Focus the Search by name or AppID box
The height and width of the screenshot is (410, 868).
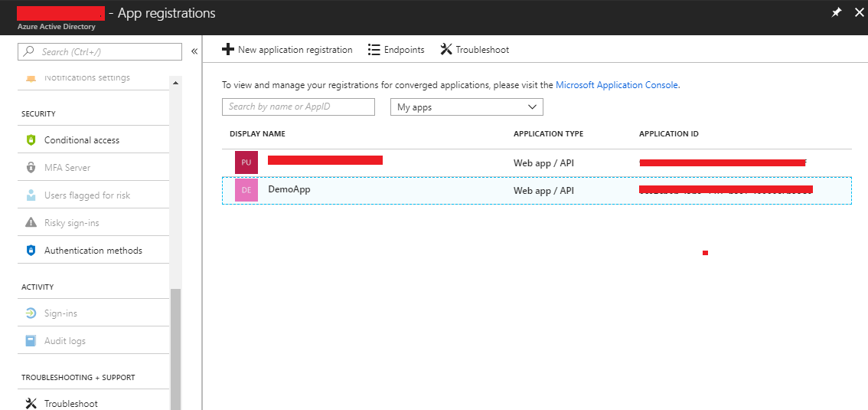[x=299, y=107]
